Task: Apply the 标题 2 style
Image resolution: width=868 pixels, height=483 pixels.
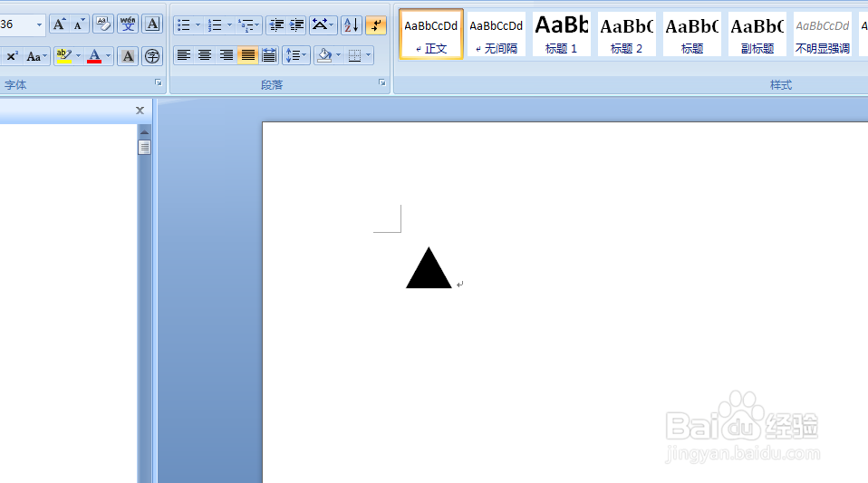Action: (x=627, y=34)
